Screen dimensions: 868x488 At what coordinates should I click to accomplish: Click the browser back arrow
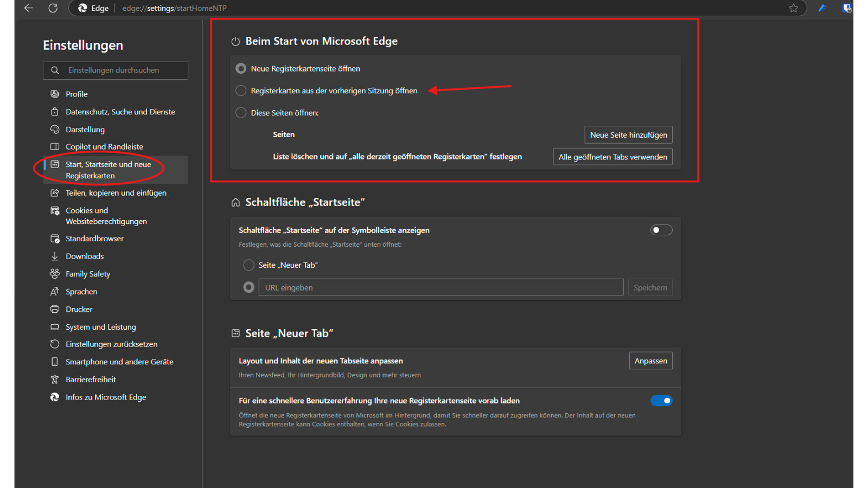[x=29, y=8]
